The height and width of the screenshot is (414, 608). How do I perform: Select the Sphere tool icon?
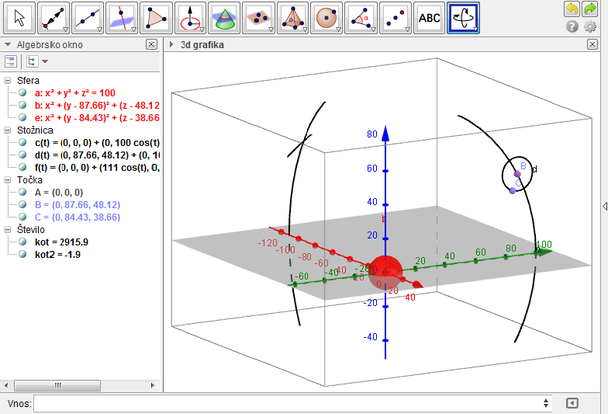[326, 18]
